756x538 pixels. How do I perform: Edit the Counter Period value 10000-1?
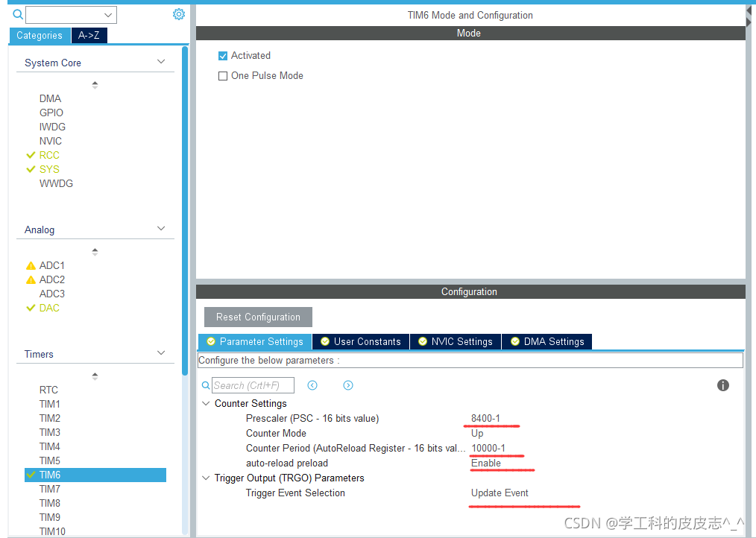pos(488,449)
